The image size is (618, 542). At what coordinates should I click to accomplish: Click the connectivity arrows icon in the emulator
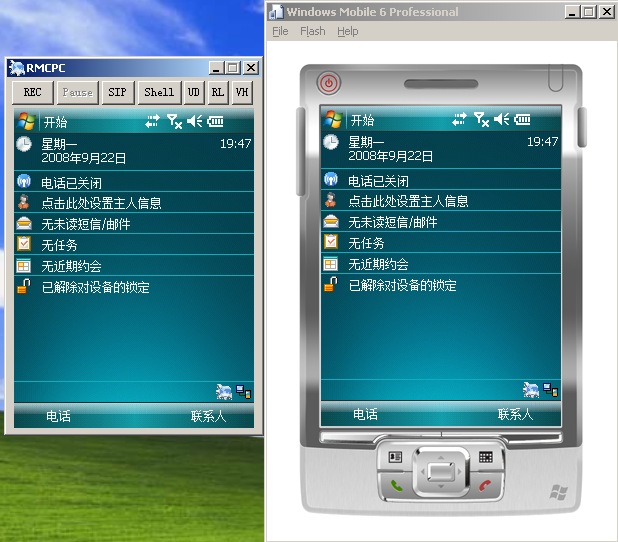tap(459, 119)
